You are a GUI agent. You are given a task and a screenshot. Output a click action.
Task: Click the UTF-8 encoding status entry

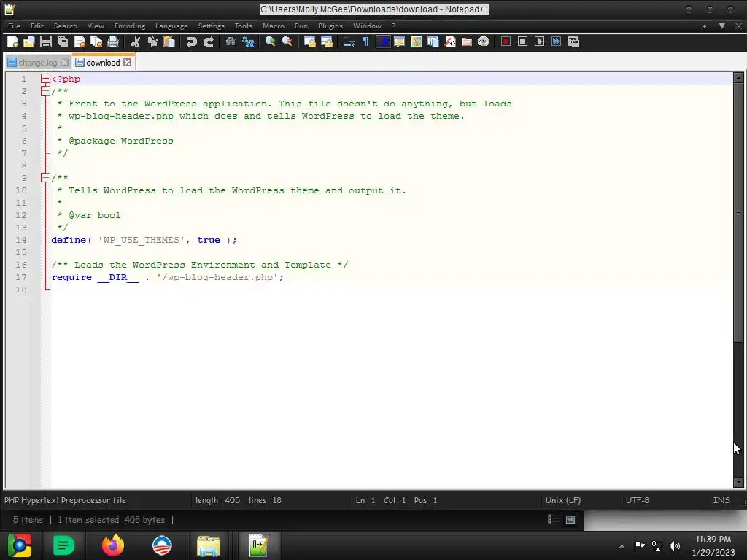coord(638,500)
